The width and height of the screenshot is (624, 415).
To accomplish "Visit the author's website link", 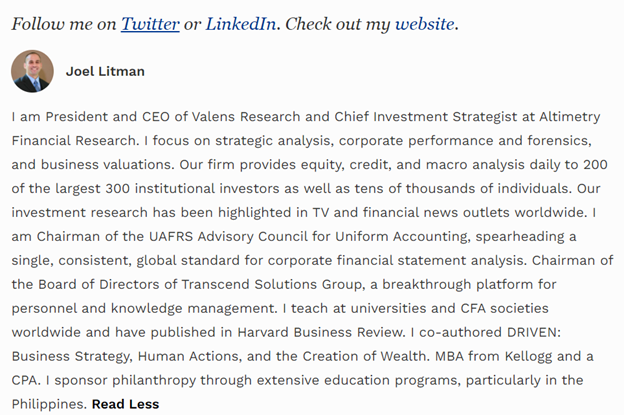I will 424,24.
